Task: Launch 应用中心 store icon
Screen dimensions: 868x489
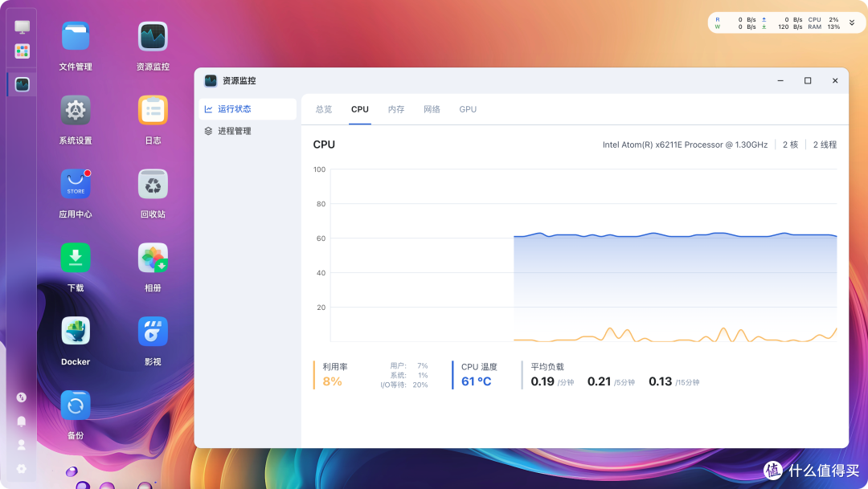Action: tap(76, 184)
